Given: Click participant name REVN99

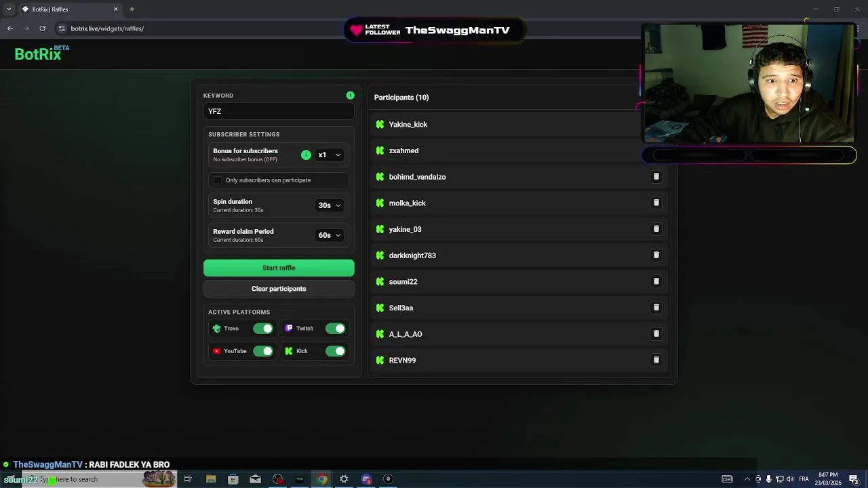Looking at the screenshot, I should click(402, 361).
